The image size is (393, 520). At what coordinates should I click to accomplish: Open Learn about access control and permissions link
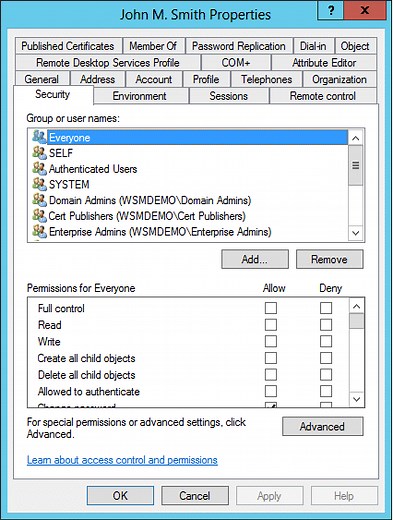pyautogui.click(x=122, y=460)
